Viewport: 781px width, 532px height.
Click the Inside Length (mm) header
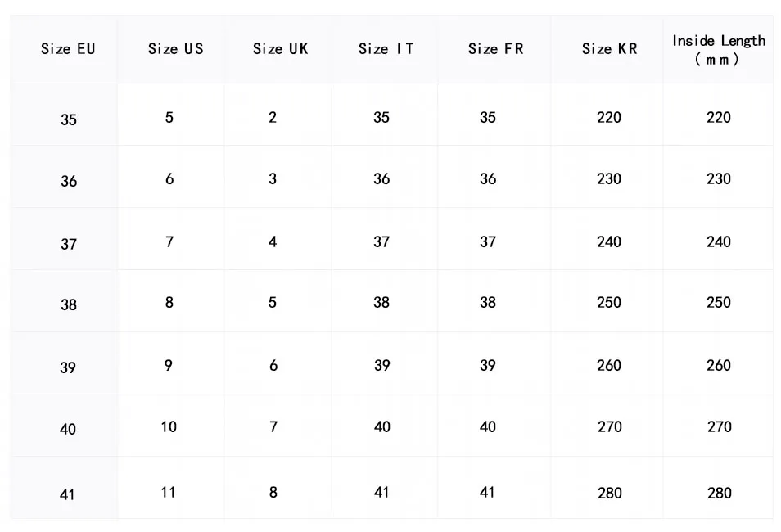click(718, 50)
